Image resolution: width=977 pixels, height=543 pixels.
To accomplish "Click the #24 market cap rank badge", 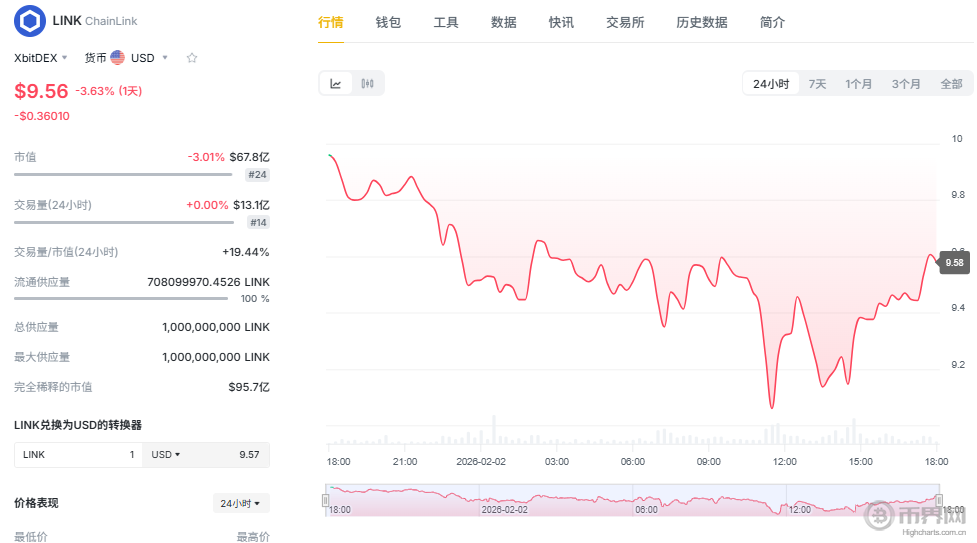I will click(257, 175).
